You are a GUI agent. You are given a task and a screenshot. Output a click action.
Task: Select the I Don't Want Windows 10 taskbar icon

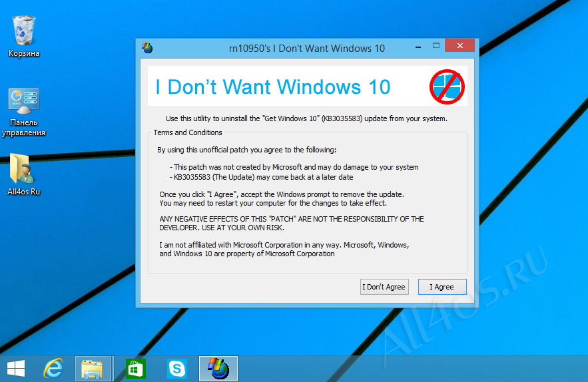(x=218, y=369)
